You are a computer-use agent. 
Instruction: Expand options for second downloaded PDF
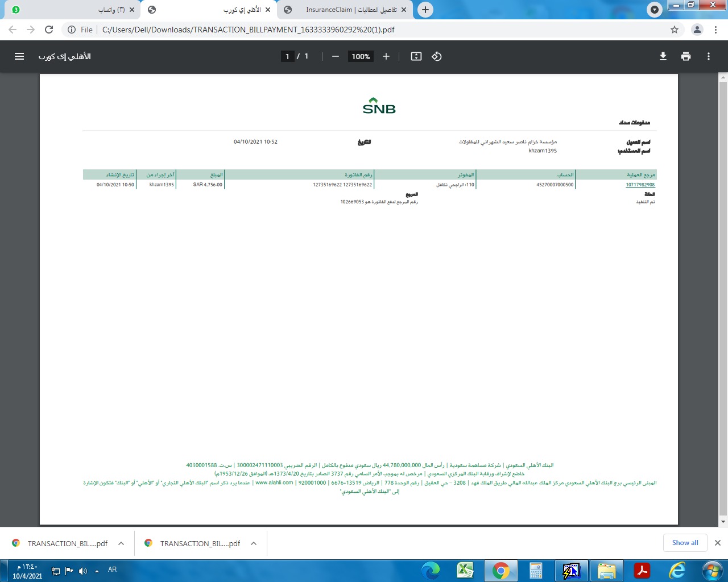click(254, 543)
